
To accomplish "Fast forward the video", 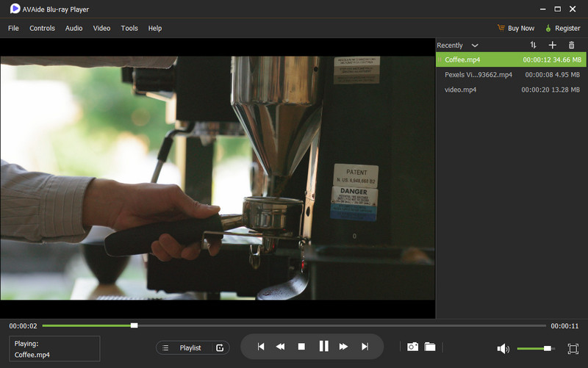I will tap(343, 347).
